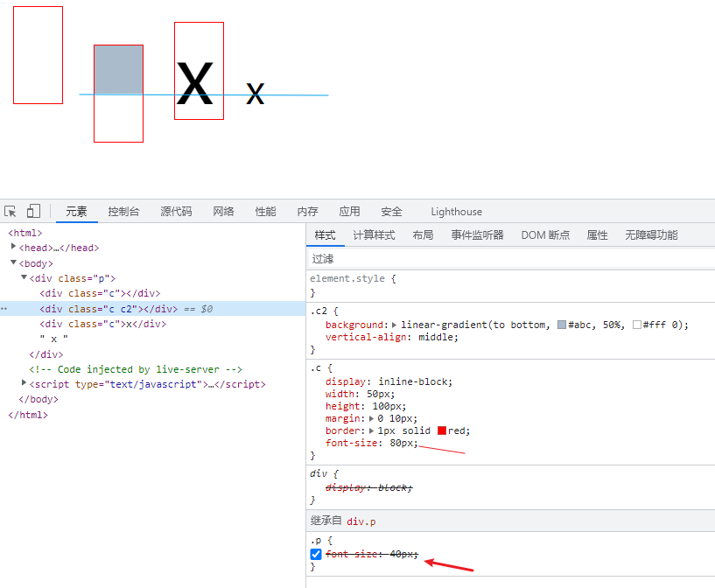The image size is (715, 588).
Task: Collapse the div class="p" node
Action: 24,277
